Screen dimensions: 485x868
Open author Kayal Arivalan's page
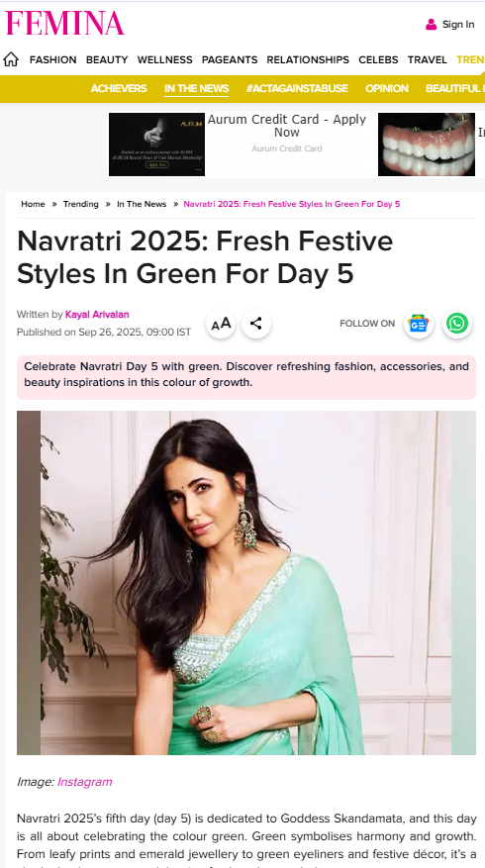[97, 315]
